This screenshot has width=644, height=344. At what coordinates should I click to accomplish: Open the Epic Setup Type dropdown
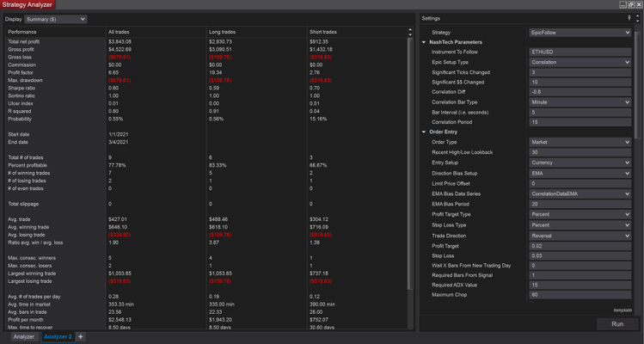coord(579,62)
